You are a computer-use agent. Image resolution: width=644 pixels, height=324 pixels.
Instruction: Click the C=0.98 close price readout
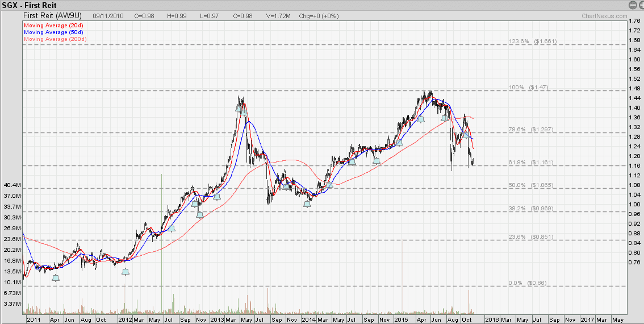coord(243,16)
